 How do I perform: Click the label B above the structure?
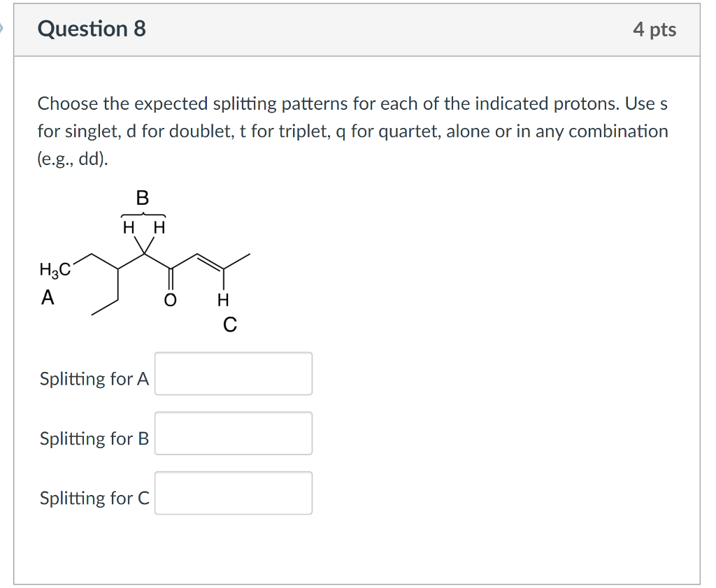coord(143,199)
